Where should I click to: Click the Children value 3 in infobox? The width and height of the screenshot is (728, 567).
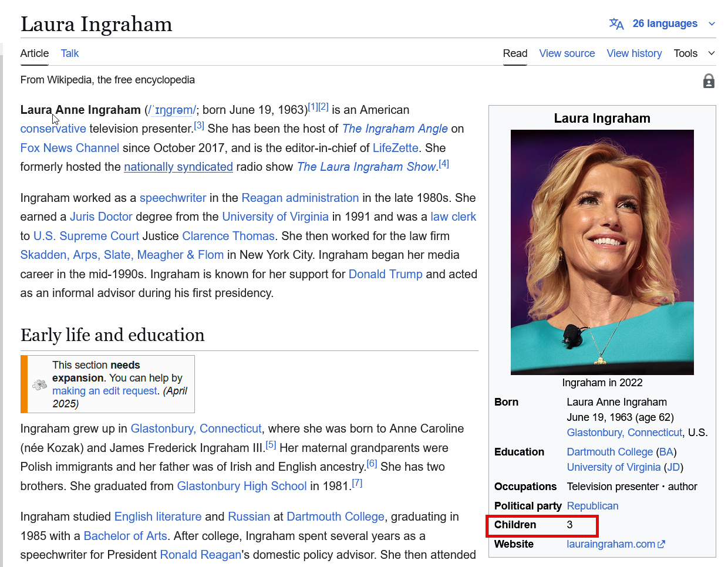point(569,525)
